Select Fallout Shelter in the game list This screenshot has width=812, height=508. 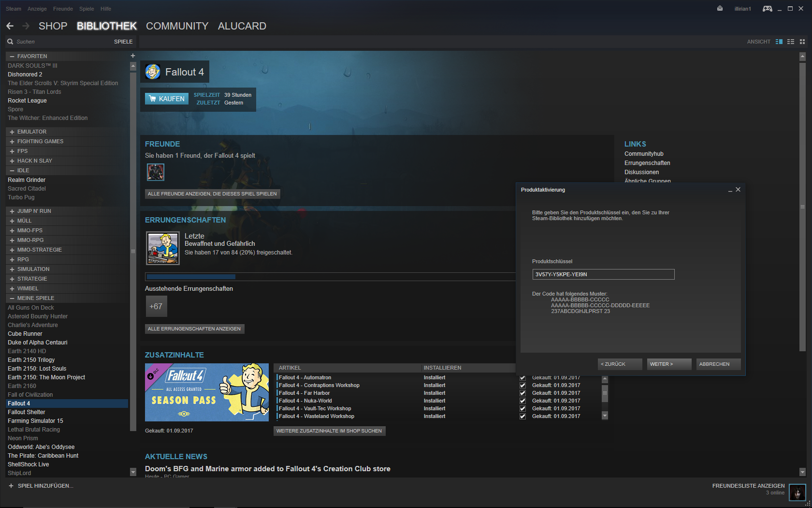27,412
